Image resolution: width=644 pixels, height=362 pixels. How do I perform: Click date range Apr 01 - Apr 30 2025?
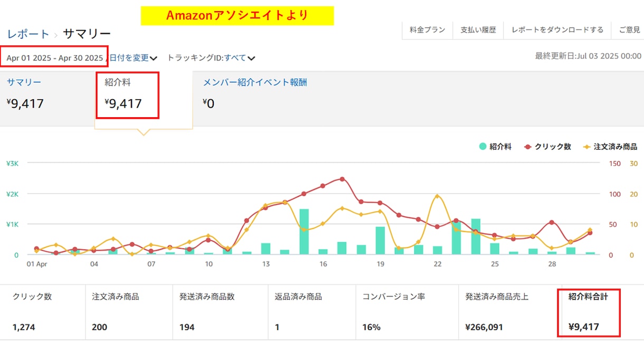tap(55, 58)
